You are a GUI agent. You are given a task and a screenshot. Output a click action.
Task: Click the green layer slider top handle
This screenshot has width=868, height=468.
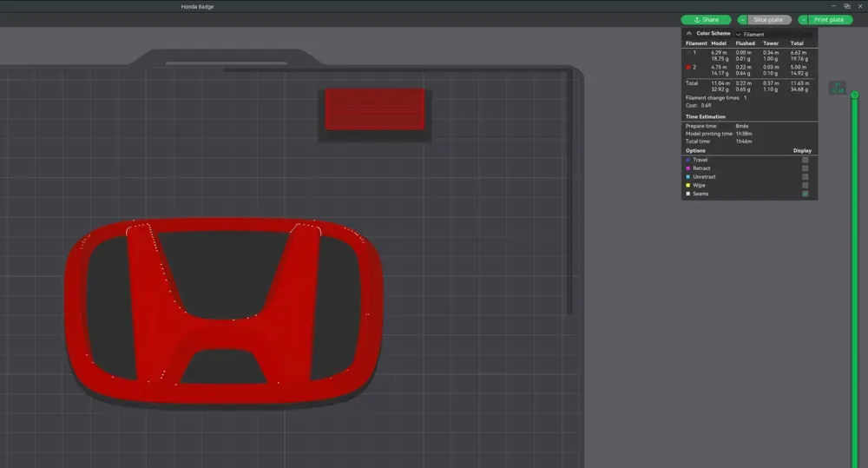tap(854, 95)
